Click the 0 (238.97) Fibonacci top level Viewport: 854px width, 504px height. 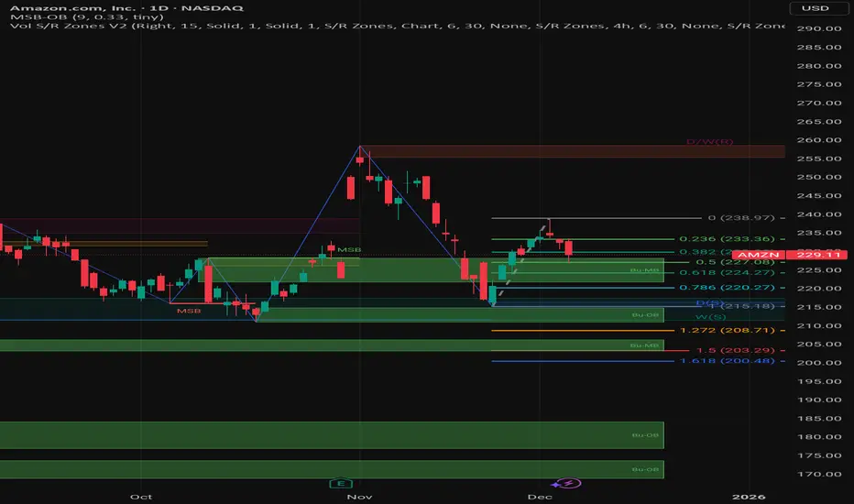(x=741, y=218)
